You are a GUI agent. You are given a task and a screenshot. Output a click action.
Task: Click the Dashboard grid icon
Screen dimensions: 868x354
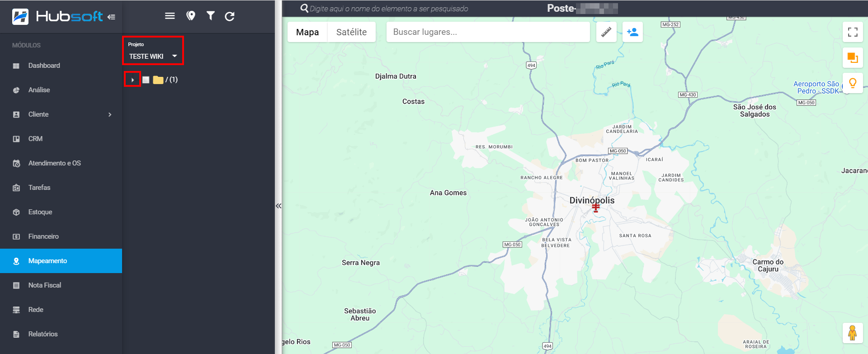click(x=16, y=66)
